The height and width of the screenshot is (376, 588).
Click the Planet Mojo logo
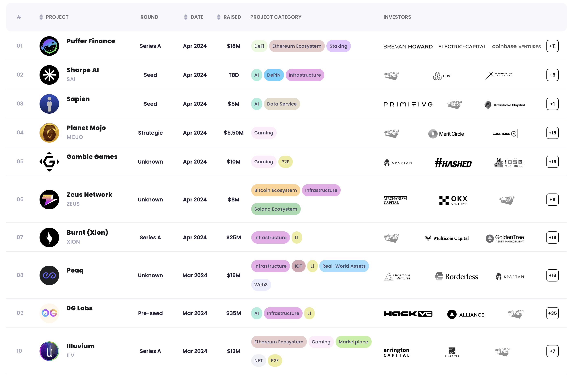point(49,133)
